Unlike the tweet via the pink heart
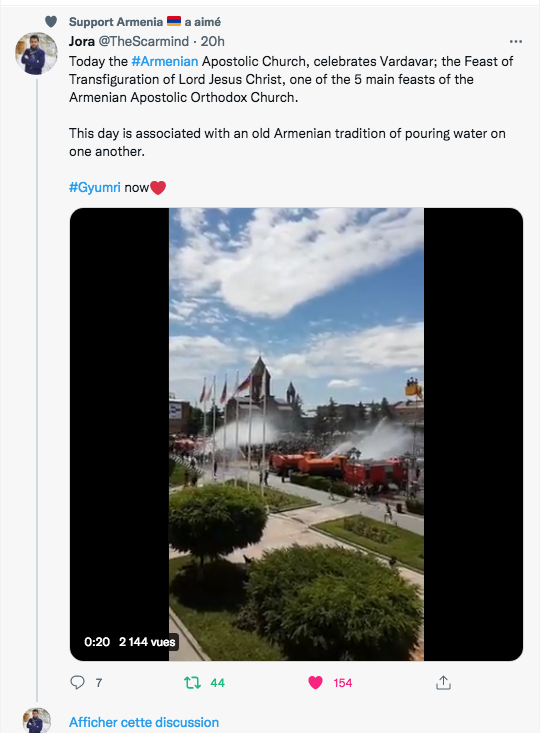Viewport: 542px width, 733px height. (316, 683)
